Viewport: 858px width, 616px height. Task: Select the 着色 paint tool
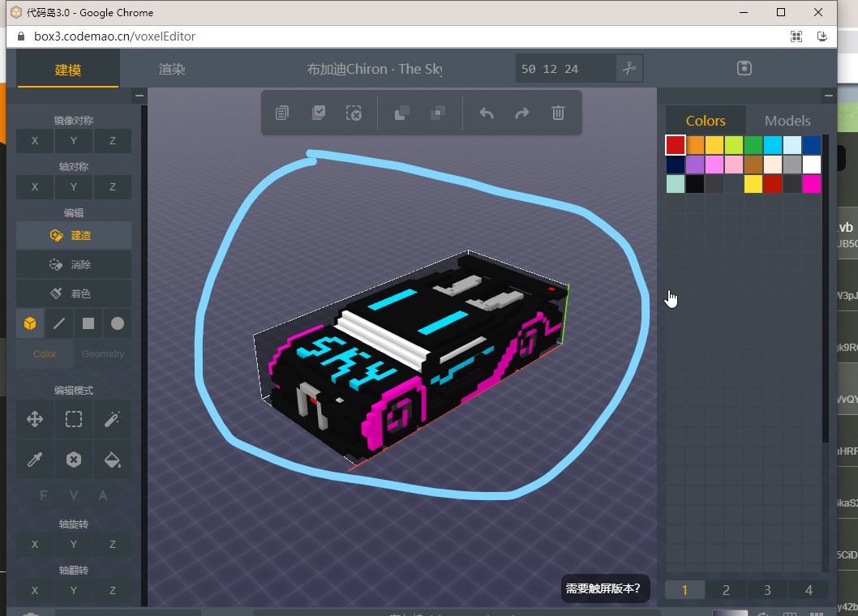point(74,293)
